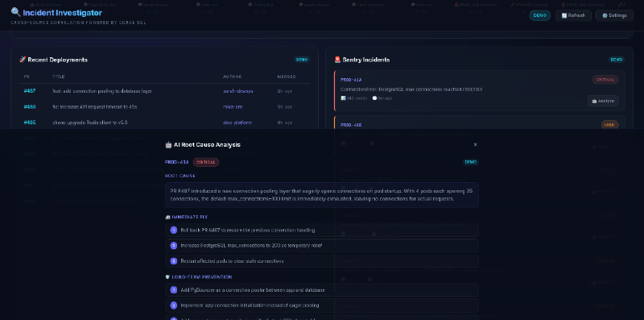Click the root cause explanation paragraph
This screenshot has width=644, height=320.
[322, 195]
